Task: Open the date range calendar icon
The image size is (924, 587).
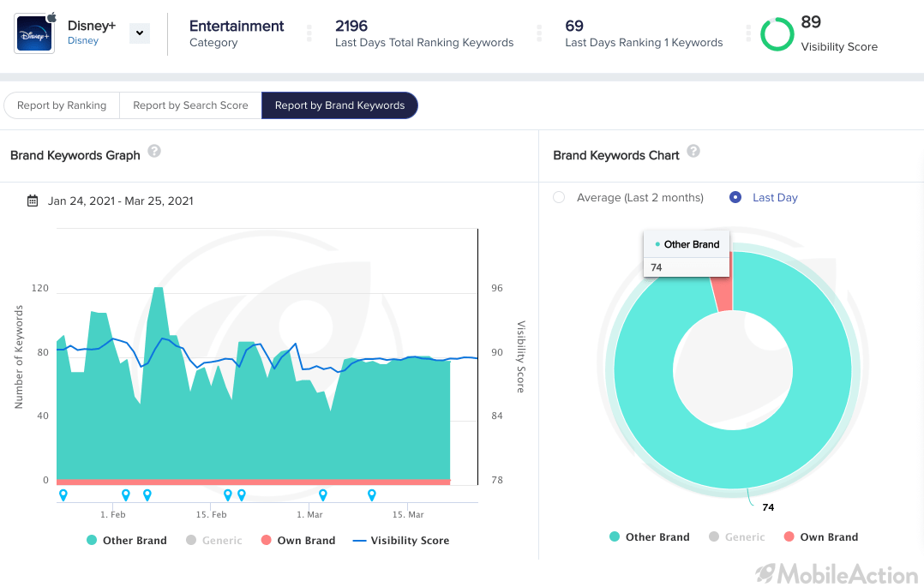Action: pyautogui.click(x=33, y=201)
